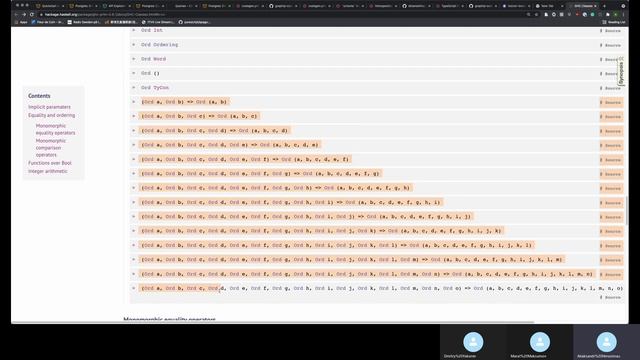Expand the Ord (a, b, c, d, e, f) instance
Image resolution: width=640 pixels, height=360 pixels.
click(x=133, y=159)
